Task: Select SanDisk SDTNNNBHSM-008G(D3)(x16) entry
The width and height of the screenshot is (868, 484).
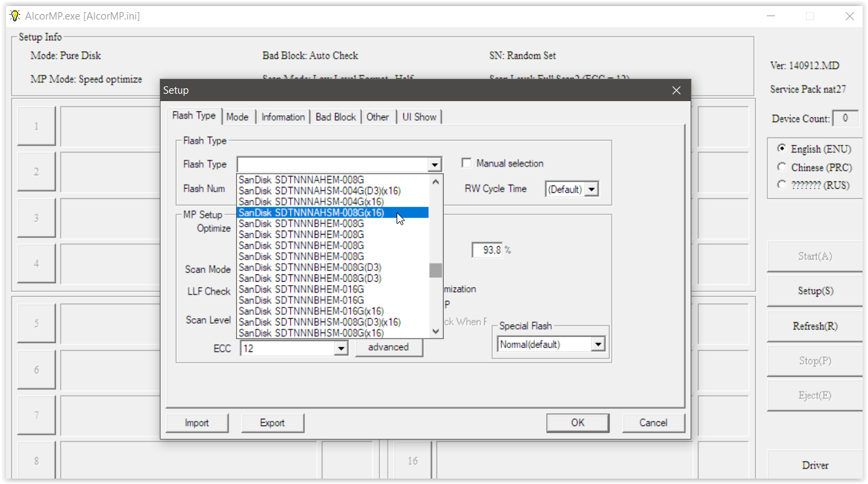Action: (x=333, y=322)
